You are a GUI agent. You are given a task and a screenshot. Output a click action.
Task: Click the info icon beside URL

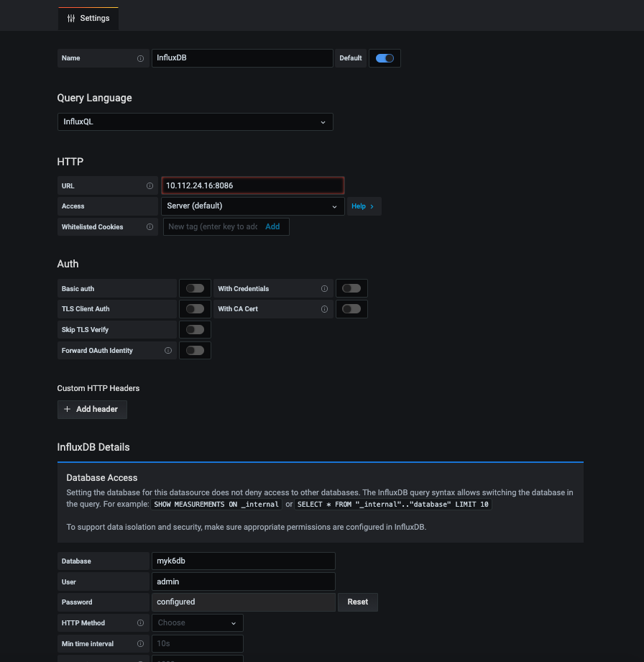coord(149,185)
